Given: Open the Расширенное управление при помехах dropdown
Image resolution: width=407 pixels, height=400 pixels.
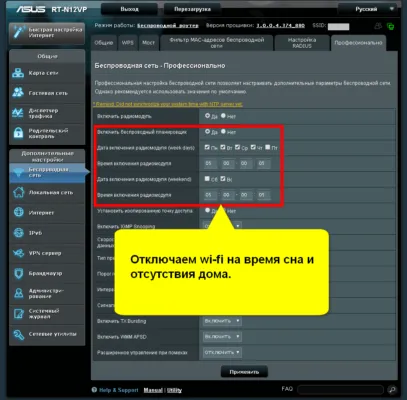Looking at the screenshot, I should point(222,352).
